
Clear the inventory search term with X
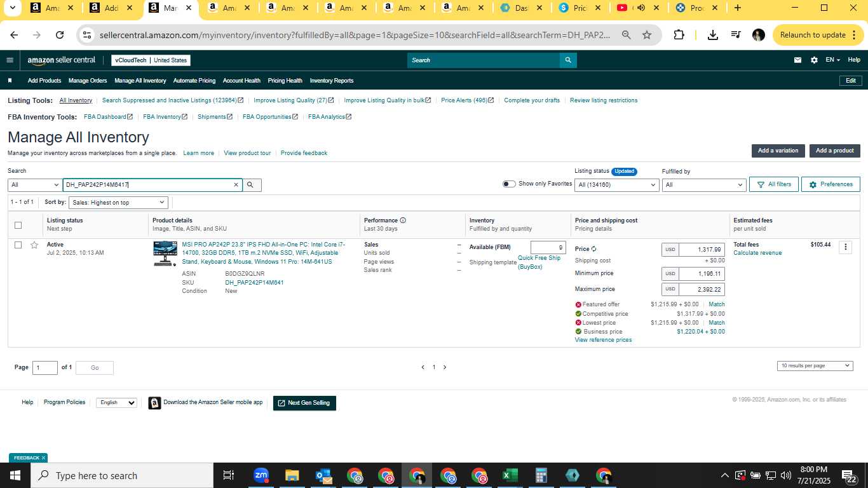click(236, 185)
